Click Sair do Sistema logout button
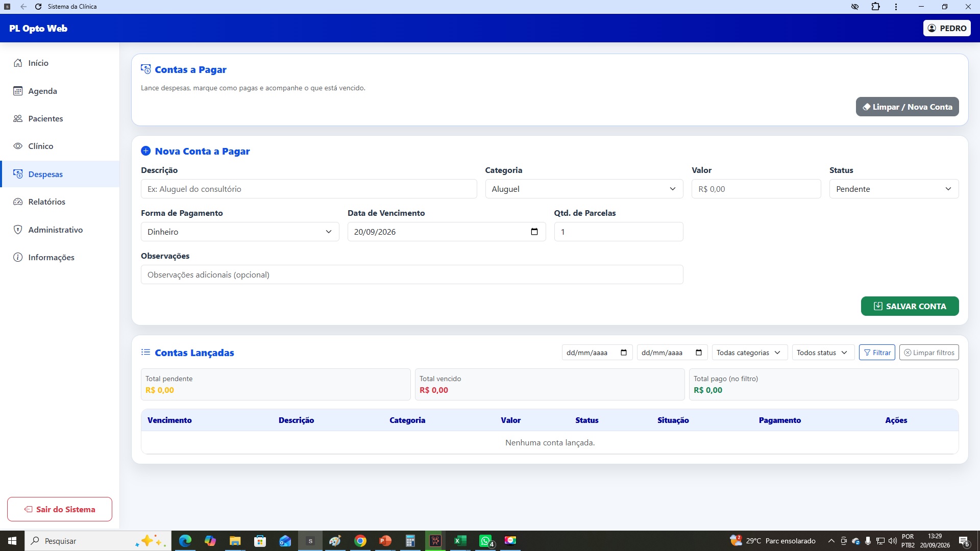 click(x=60, y=509)
